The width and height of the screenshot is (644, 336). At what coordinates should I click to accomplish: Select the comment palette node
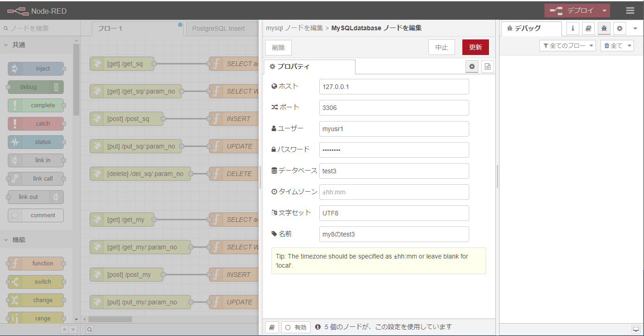36,215
